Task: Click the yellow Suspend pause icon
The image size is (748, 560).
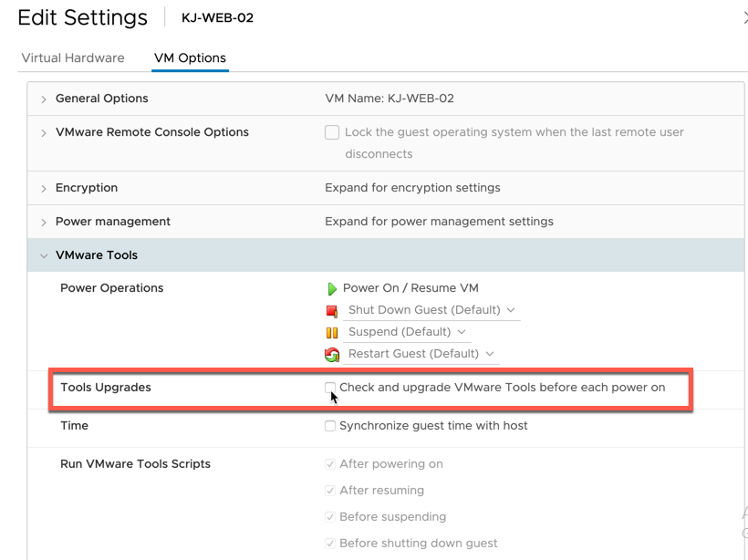Action: point(332,332)
